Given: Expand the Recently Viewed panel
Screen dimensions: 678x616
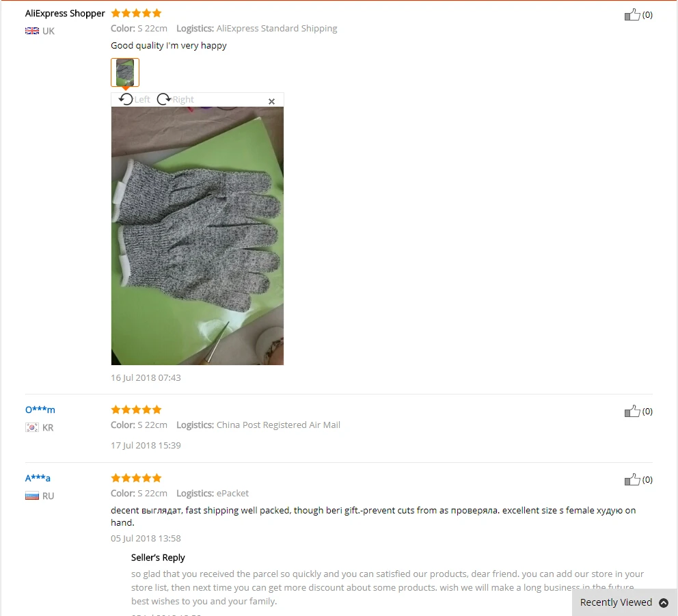Looking at the screenshot, I should [x=663, y=602].
